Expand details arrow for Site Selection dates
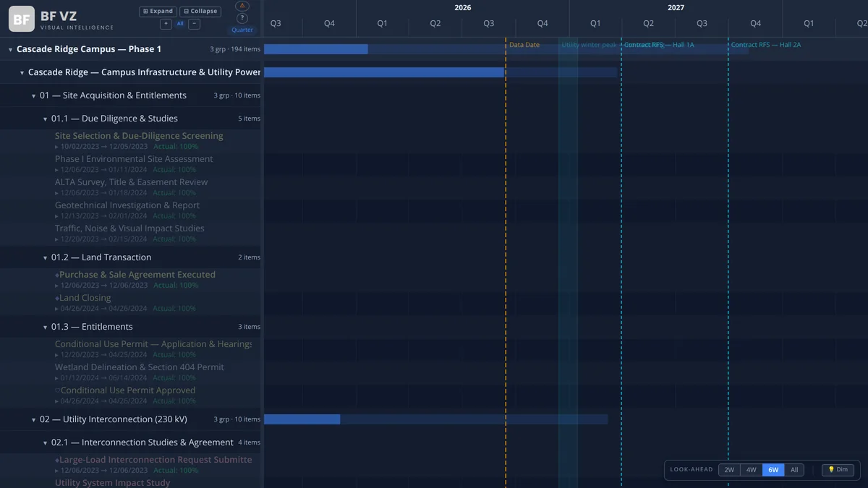The height and width of the screenshot is (488, 868). pyautogui.click(x=57, y=147)
